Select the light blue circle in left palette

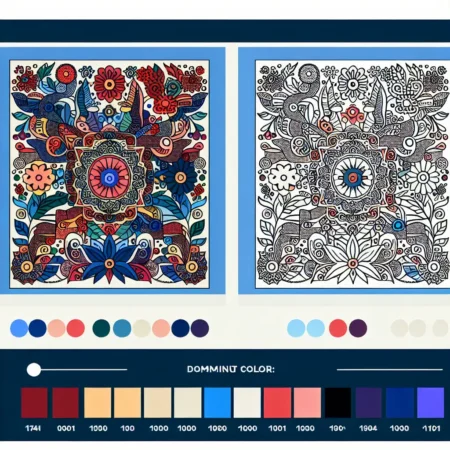19,328
